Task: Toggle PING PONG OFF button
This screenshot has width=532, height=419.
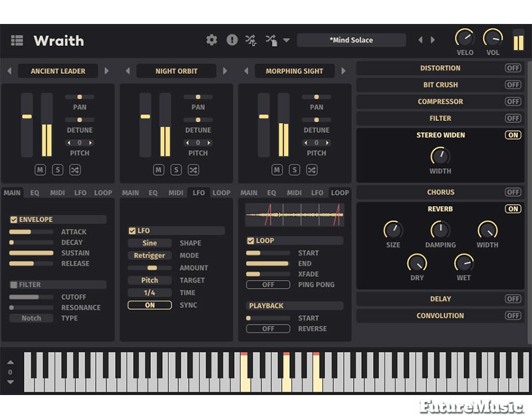Action: pyautogui.click(x=268, y=285)
